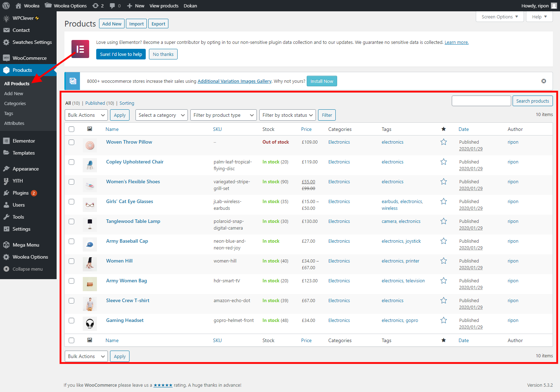Select the Copley Upholstered Chair checkbox
The width and height of the screenshot is (560, 392).
(71, 162)
